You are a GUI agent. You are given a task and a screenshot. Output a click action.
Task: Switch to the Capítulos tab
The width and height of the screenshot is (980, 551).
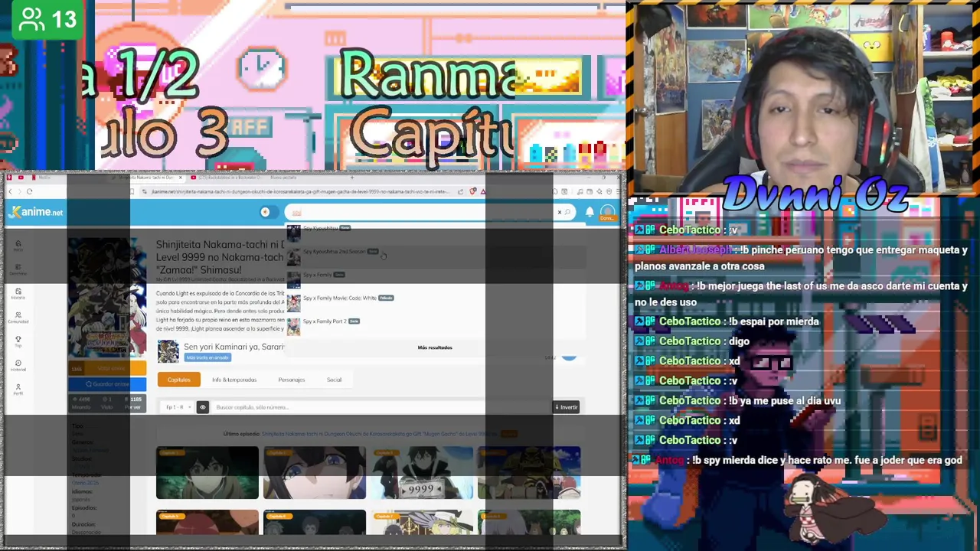point(178,380)
